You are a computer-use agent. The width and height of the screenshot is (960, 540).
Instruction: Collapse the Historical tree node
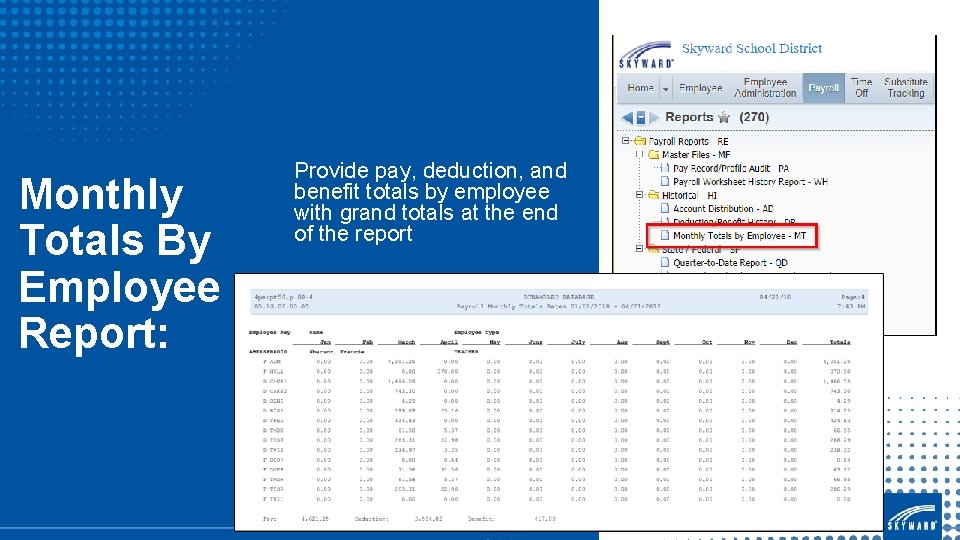[x=639, y=195]
